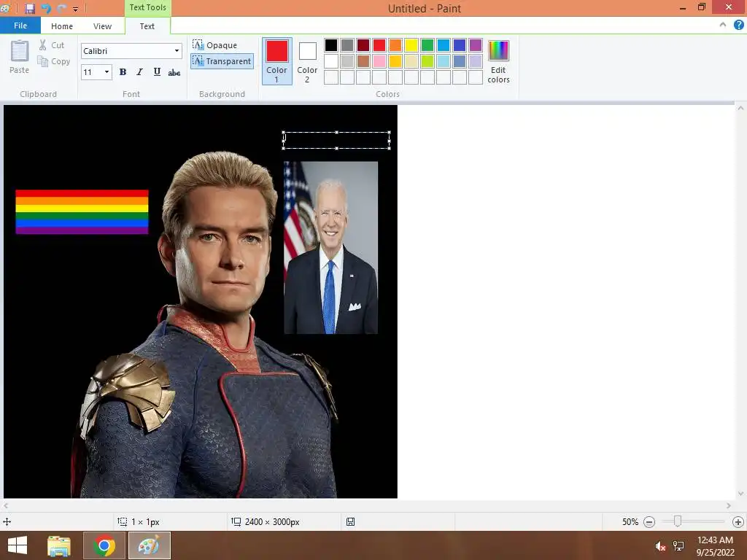The width and height of the screenshot is (747, 560).
Task: Pick the orange color swatch
Action: (x=395, y=45)
